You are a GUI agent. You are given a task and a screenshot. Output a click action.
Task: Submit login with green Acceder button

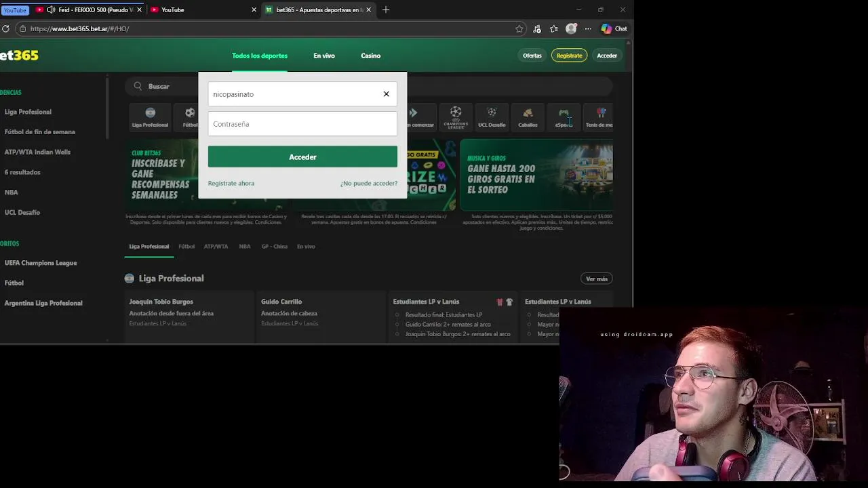coord(302,157)
